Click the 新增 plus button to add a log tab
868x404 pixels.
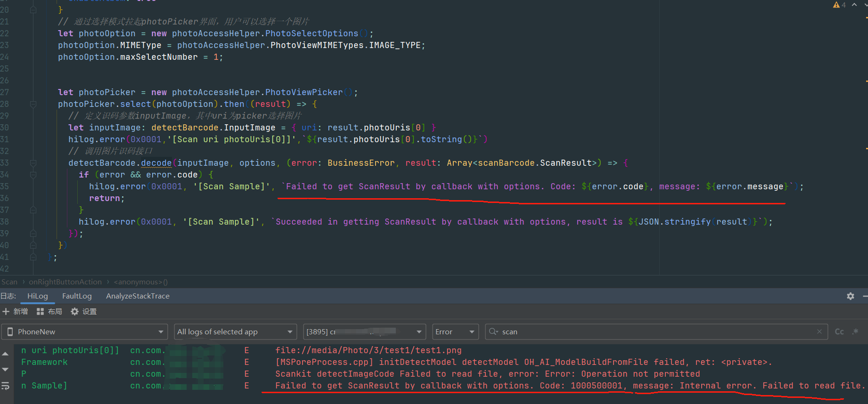coord(15,312)
